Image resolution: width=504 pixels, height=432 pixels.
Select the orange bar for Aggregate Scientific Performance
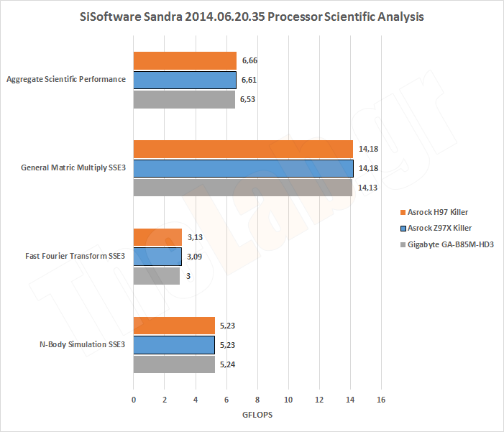click(x=185, y=60)
